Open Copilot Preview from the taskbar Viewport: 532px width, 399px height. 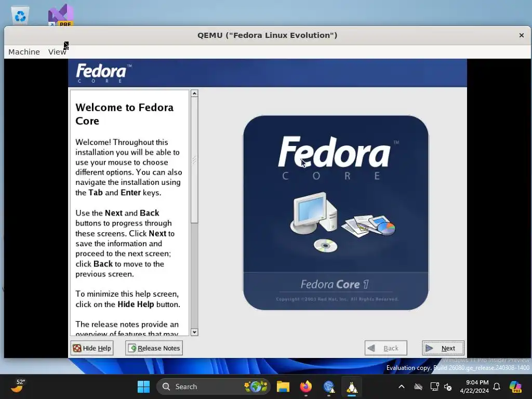coord(516,387)
